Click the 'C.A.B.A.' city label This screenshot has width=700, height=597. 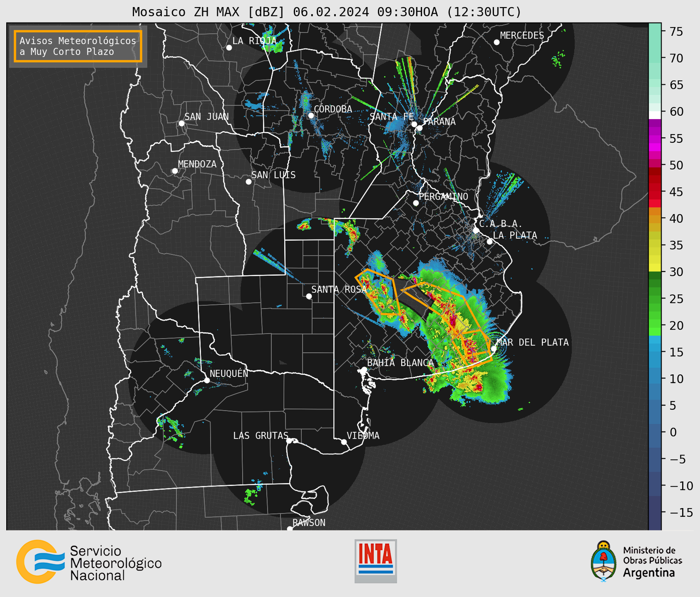(x=501, y=224)
